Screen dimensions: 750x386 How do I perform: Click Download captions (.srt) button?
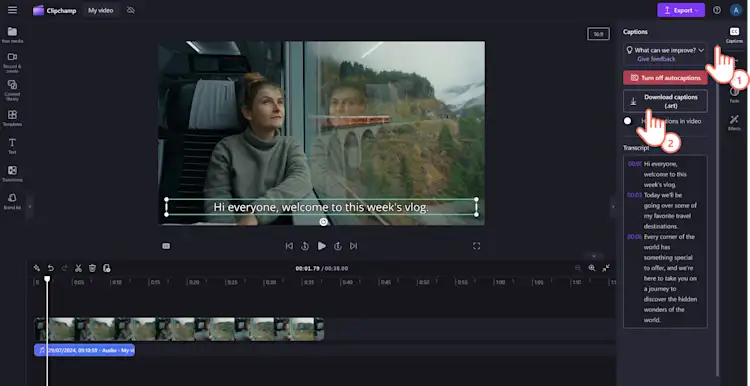(665, 101)
